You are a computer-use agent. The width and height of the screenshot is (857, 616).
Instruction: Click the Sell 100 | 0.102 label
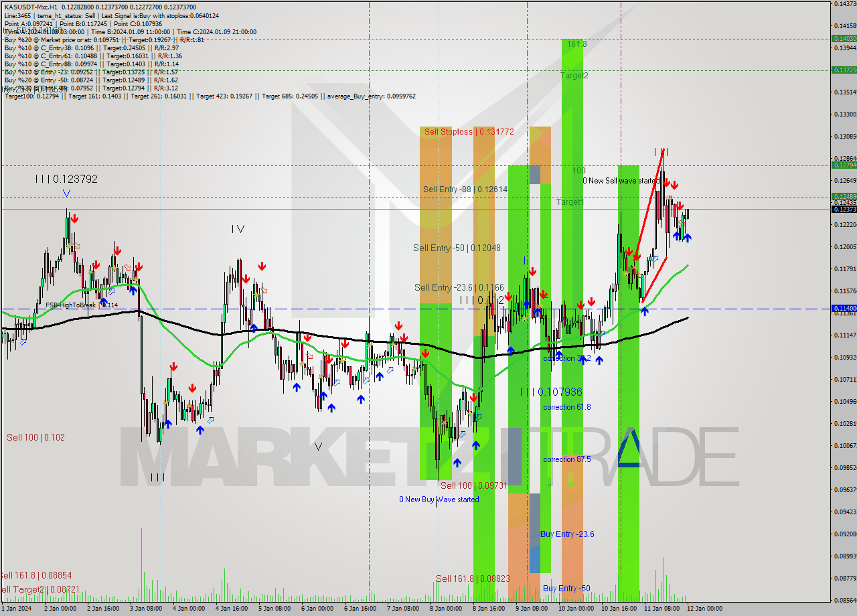(36, 437)
